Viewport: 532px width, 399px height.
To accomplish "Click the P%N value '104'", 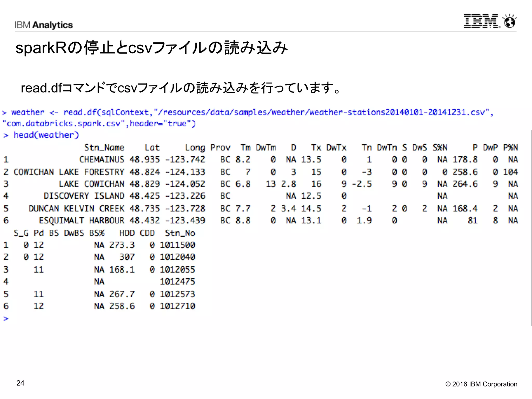I will click(510, 172).
